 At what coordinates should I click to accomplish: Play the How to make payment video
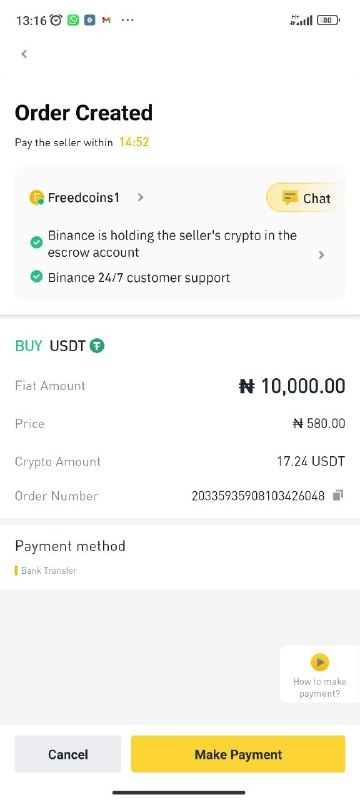(x=320, y=662)
